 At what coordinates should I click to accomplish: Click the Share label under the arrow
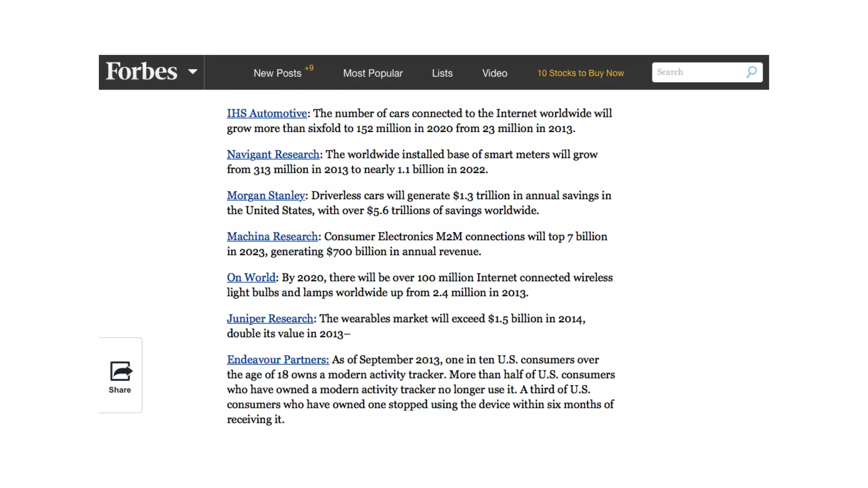point(120,390)
